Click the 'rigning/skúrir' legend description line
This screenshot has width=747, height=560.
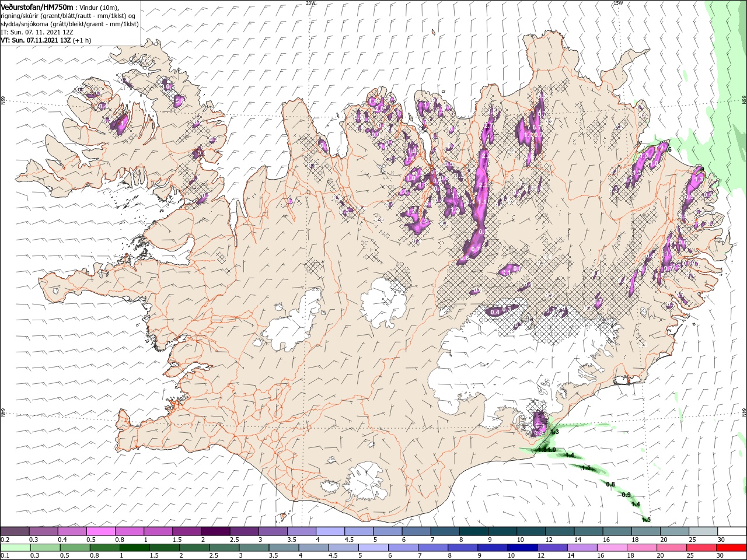click(68, 15)
